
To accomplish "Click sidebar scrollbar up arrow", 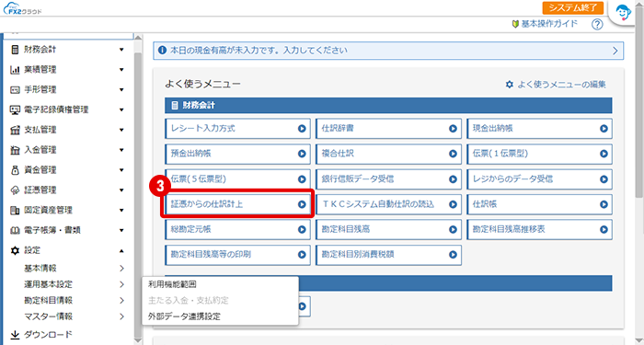I will (x=138, y=38).
